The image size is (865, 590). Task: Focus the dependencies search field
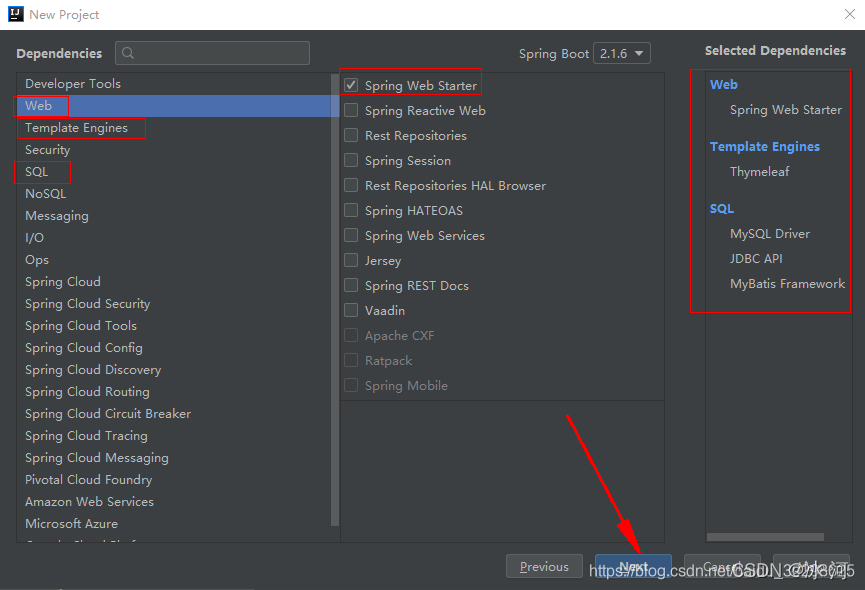212,53
